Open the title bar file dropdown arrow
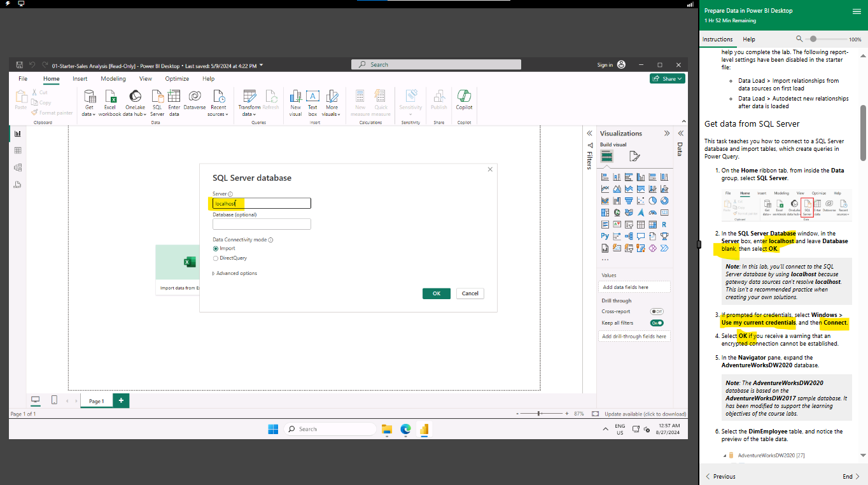Viewport: 868px width, 485px height. [262, 65]
